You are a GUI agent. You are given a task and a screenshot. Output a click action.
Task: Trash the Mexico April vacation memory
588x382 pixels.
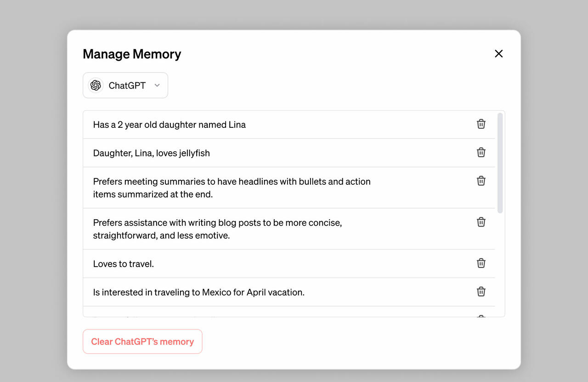coord(481,292)
